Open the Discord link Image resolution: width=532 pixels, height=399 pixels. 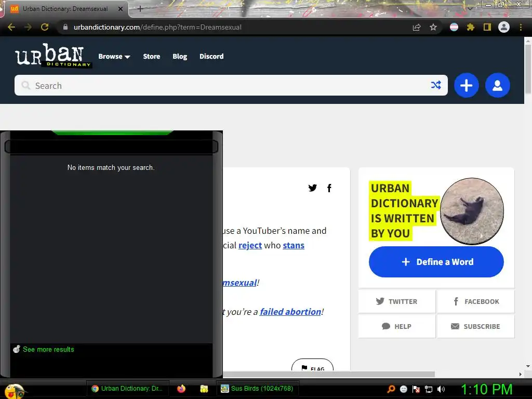point(211,56)
